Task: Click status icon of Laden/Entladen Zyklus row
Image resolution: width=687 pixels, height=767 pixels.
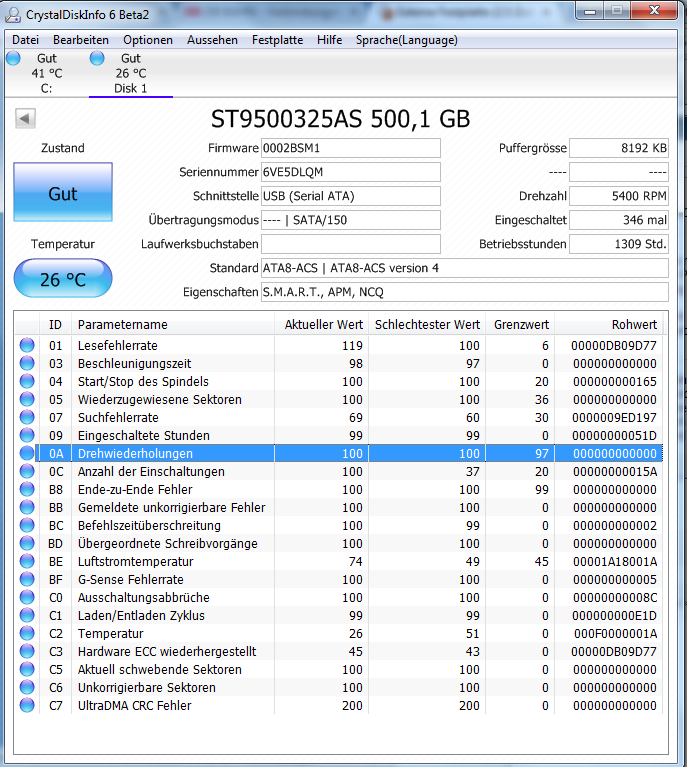Action: [x=27, y=615]
